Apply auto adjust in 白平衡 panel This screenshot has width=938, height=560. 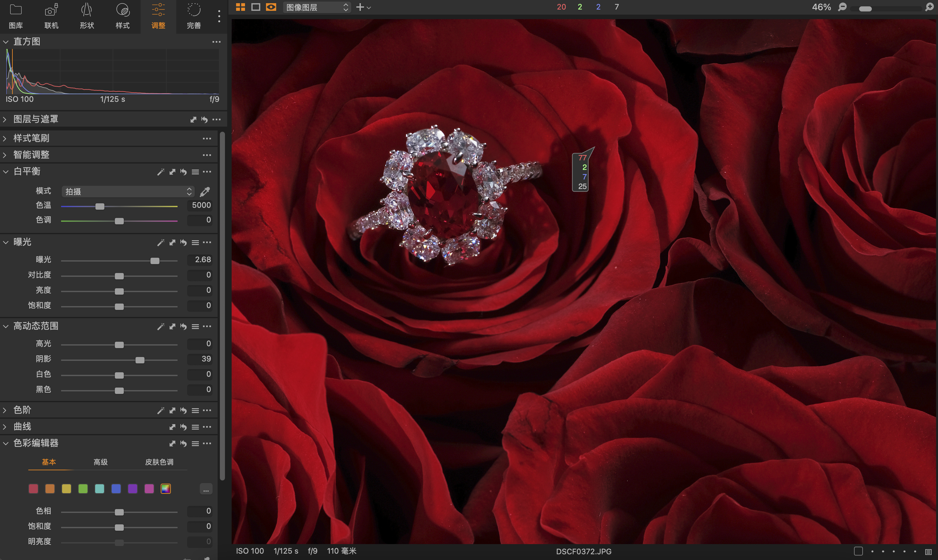(x=161, y=172)
